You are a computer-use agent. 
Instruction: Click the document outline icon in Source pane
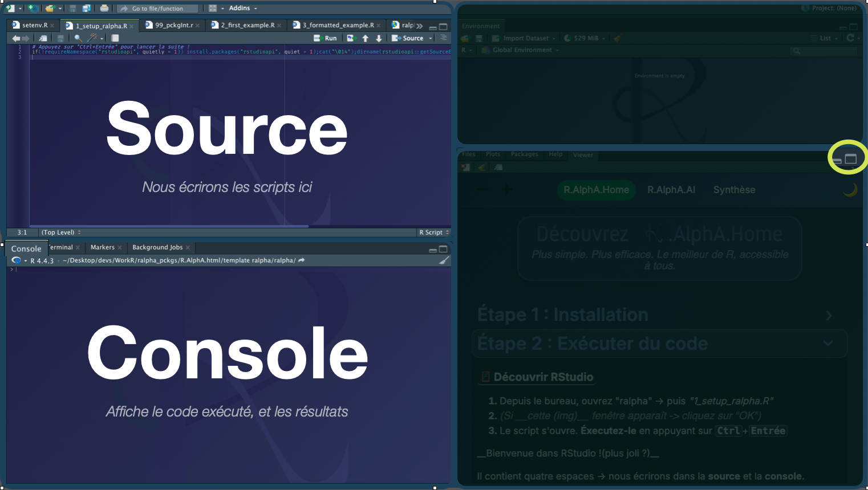click(443, 38)
